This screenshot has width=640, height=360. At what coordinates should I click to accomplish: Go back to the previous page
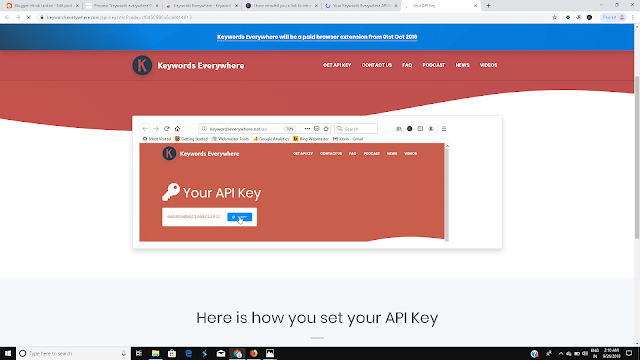pyautogui.click(x=7, y=17)
